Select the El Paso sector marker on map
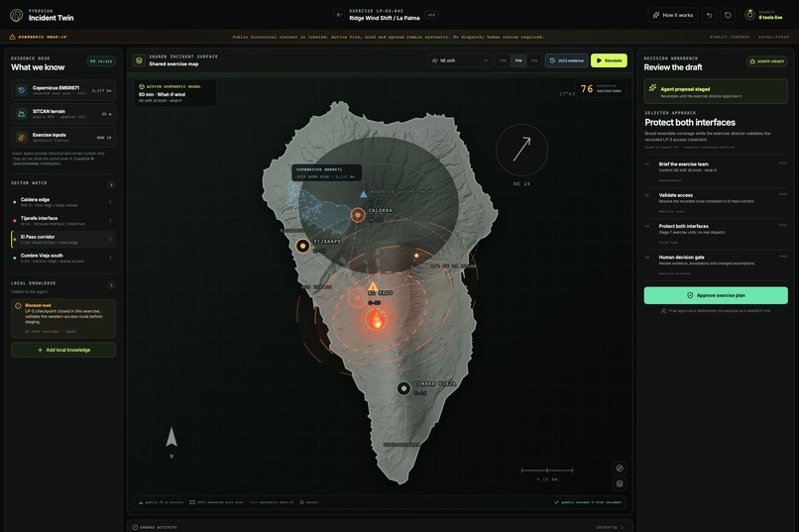 click(x=357, y=297)
